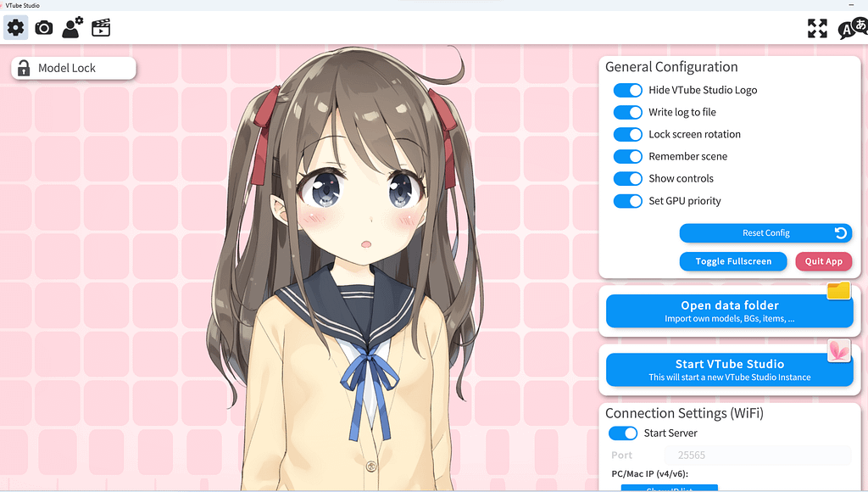Toggle the Remember scene switch
Screen dimensions: 868x492
click(628, 156)
